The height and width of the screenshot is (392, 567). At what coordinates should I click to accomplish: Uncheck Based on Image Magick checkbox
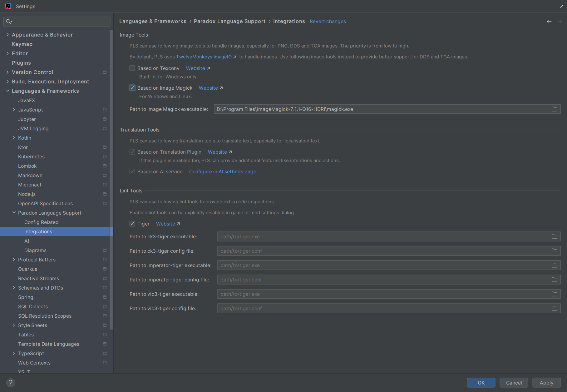pos(132,88)
